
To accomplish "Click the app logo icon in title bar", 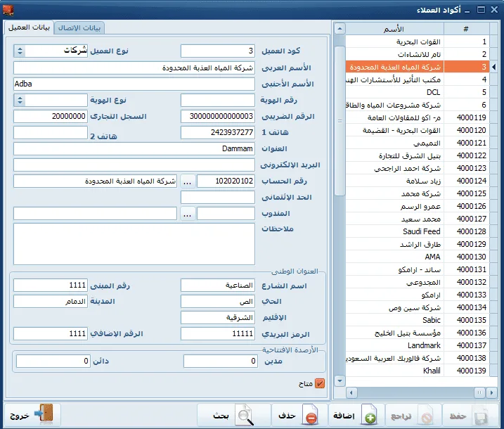I will 8,10.
